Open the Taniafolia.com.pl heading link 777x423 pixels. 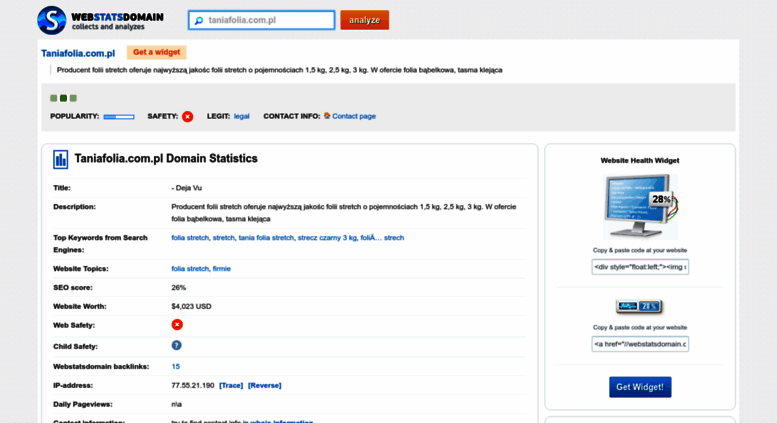(78, 53)
